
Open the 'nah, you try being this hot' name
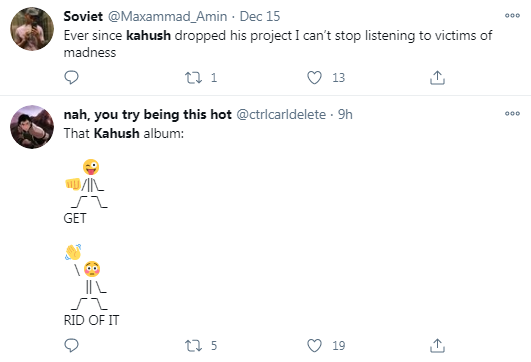point(148,114)
